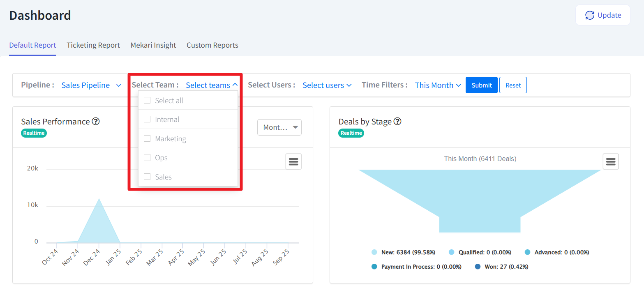Click the Advanced legend dot
Image resolution: width=644 pixels, height=290 pixels.
[528, 252]
